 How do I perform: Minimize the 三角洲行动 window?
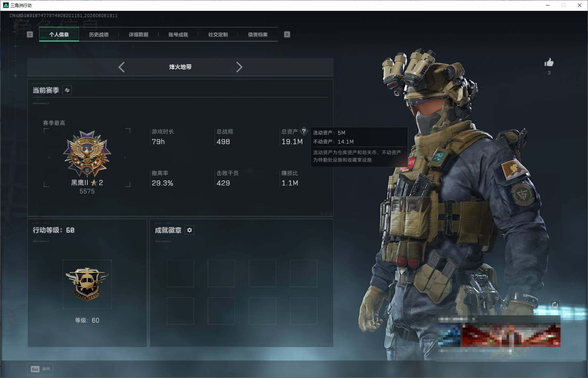(x=548, y=5)
